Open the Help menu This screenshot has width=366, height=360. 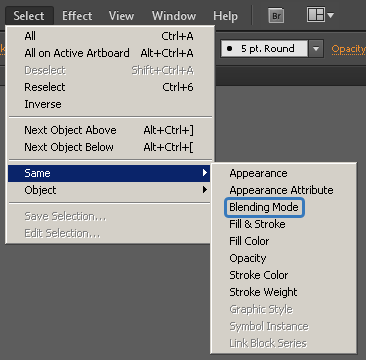click(x=225, y=16)
